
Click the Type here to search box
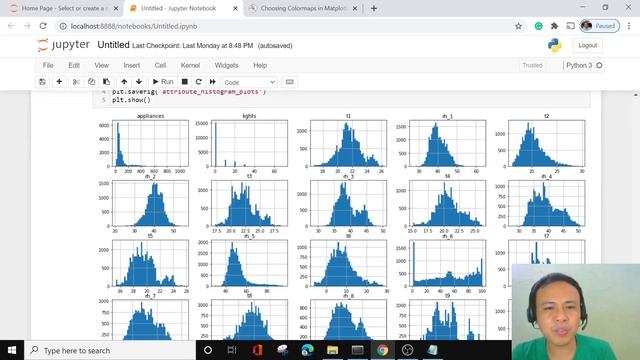click(110, 350)
